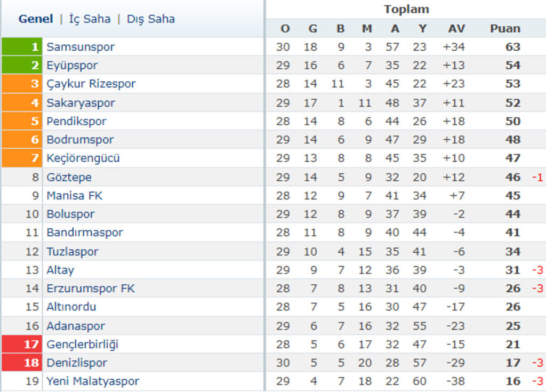The height and width of the screenshot is (392, 546).
Task: Click the Altay team link
Action: (x=60, y=270)
